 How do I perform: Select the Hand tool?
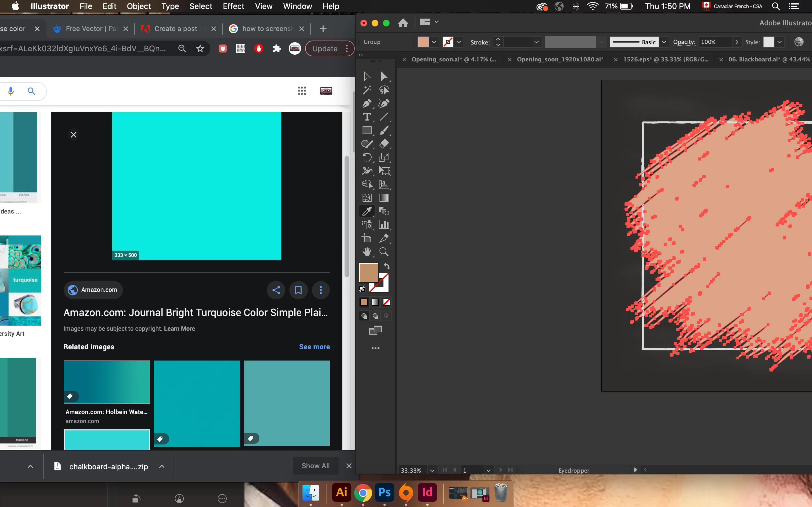coord(367,252)
